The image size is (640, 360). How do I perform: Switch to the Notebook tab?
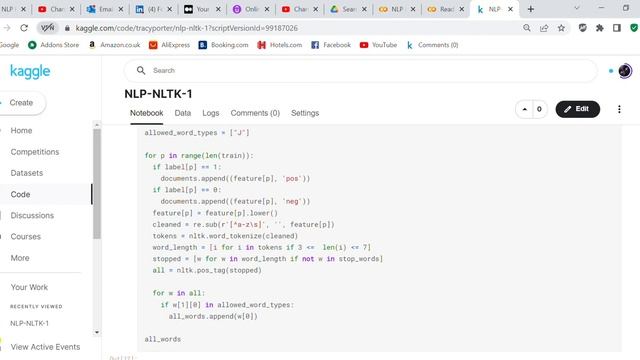click(147, 113)
